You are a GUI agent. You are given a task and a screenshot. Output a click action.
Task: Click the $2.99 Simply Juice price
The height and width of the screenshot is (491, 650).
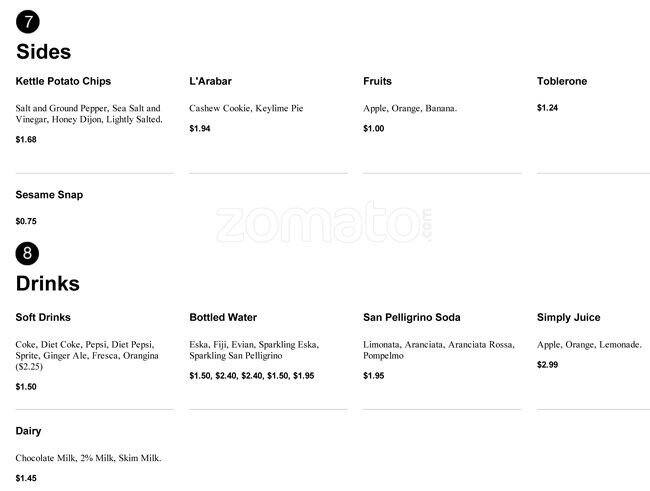click(547, 365)
